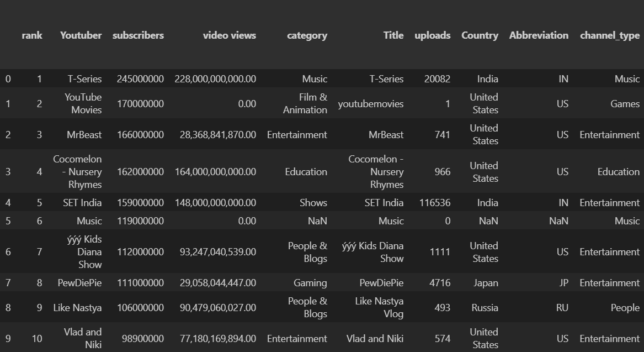Select the 'category' column header

pyautogui.click(x=307, y=35)
